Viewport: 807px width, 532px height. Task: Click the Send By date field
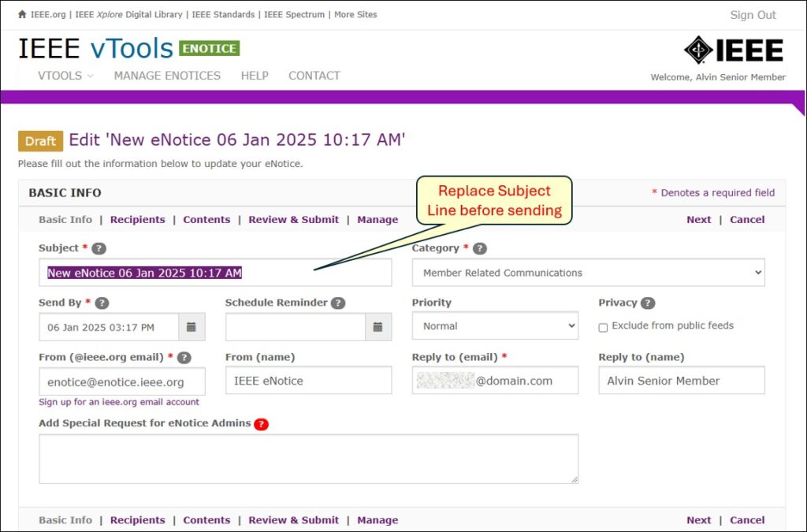pyautogui.click(x=109, y=327)
